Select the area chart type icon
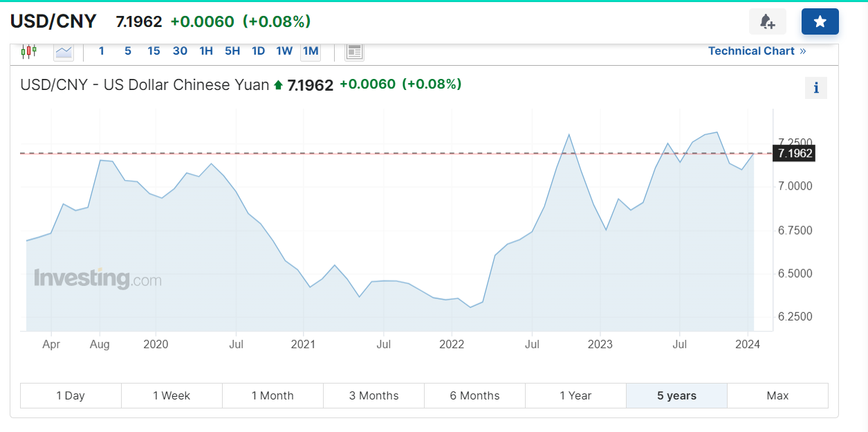 coord(64,51)
